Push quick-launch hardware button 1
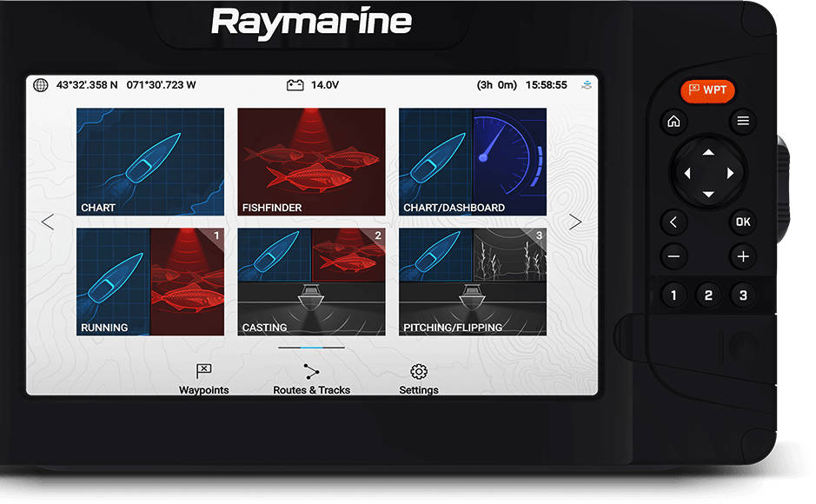This screenshot has height=504, width=816. (673, 295)
